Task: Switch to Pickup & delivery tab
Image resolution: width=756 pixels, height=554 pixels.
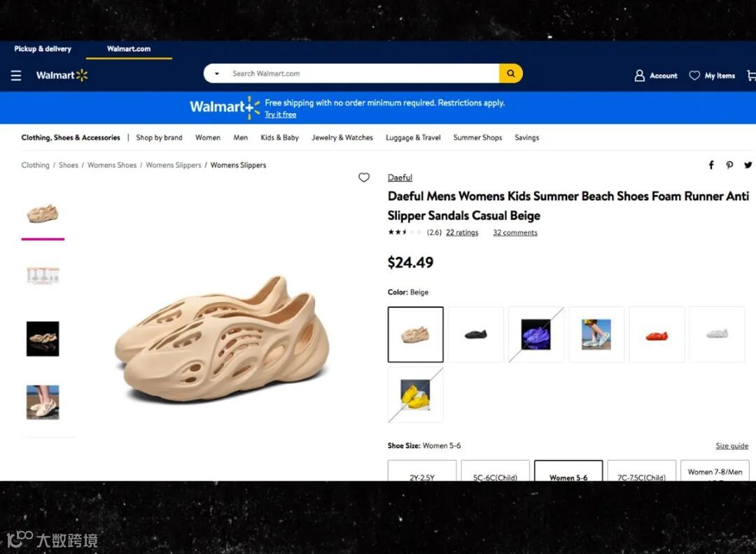Action: point(43,49)
